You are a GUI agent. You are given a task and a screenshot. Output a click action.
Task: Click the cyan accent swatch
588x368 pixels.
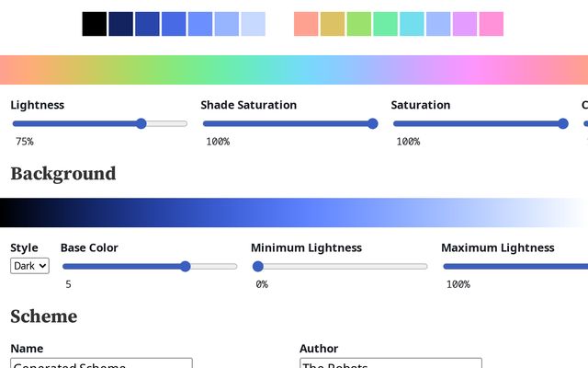pyautogui.click(x=412, y=24)
